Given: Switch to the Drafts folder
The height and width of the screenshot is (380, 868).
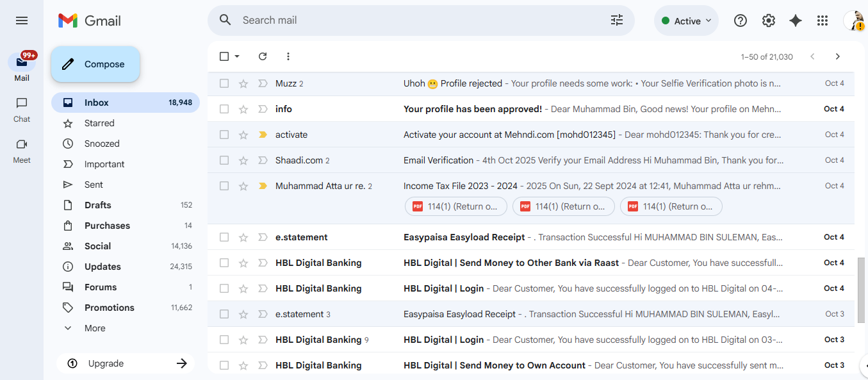Looking at the screenshot, I should pos(97,204).
